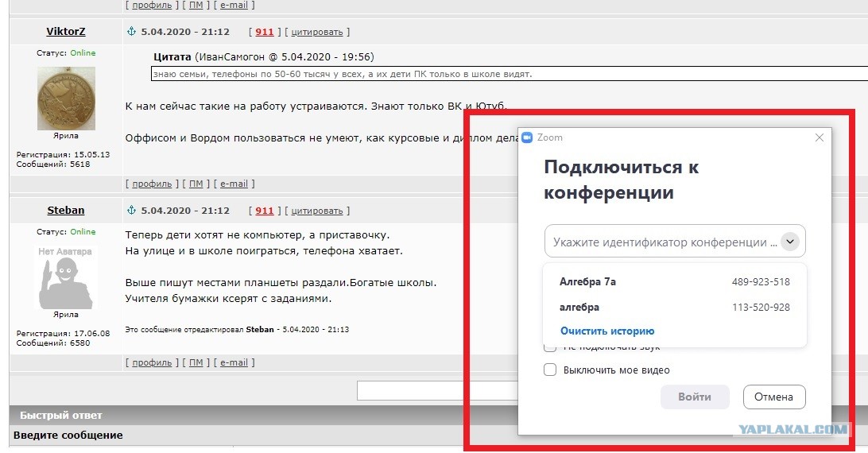
Task: Click 'цитировать' in ViktorZ's post
Action: [317, 32]
